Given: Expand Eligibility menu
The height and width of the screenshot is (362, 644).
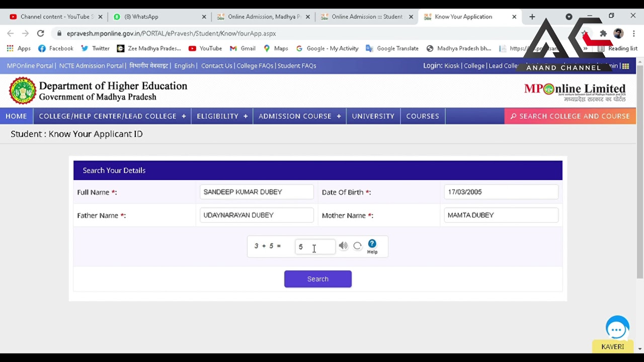Looking at the screenshot, I should [222, 116].
